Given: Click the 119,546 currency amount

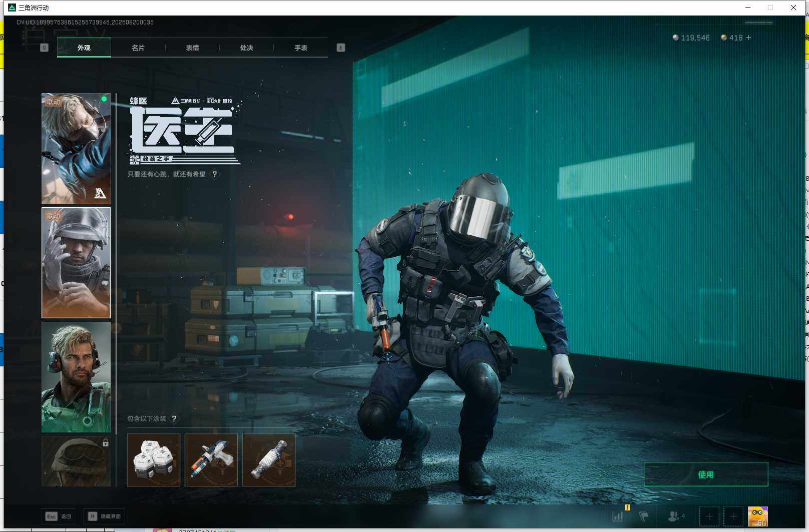Looking at the screenshot, I should [x=695, y=38].
